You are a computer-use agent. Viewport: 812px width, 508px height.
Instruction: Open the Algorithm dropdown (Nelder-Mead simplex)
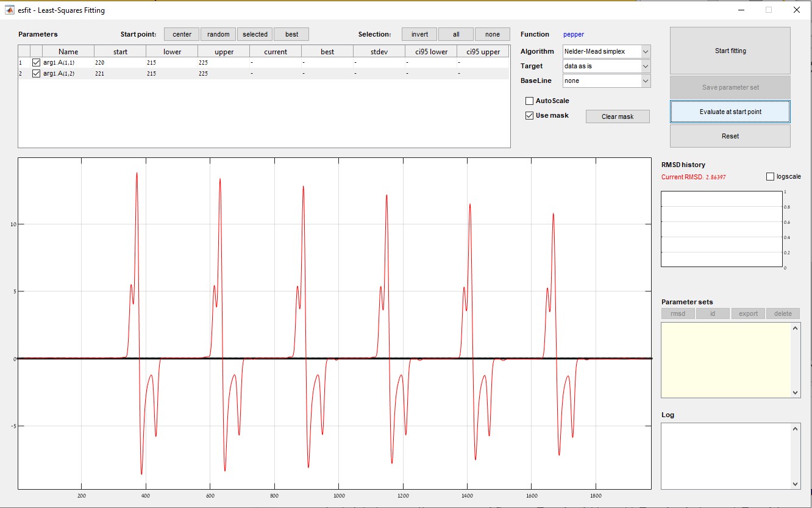click(x=607, y=51)
